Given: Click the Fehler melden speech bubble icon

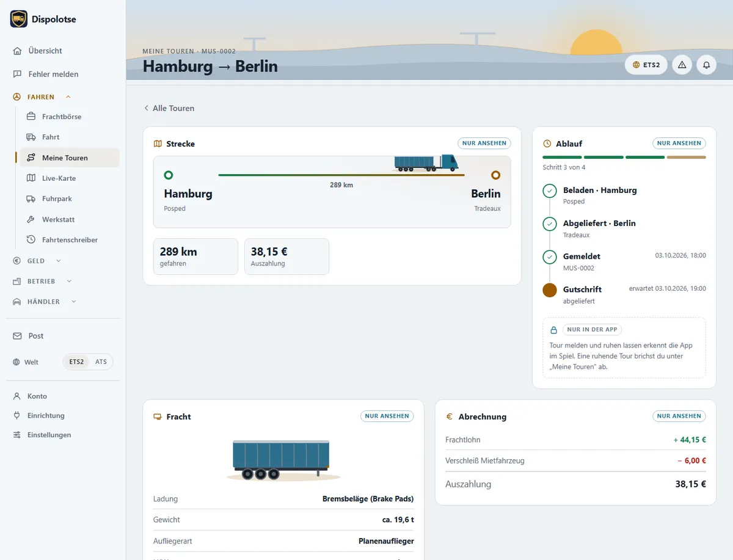Looking at the screenshot, I should click(x=18, y=74).
